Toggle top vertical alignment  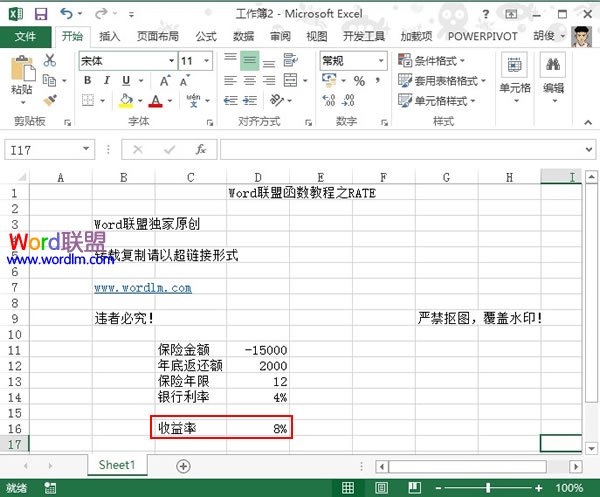coord(230,59)
